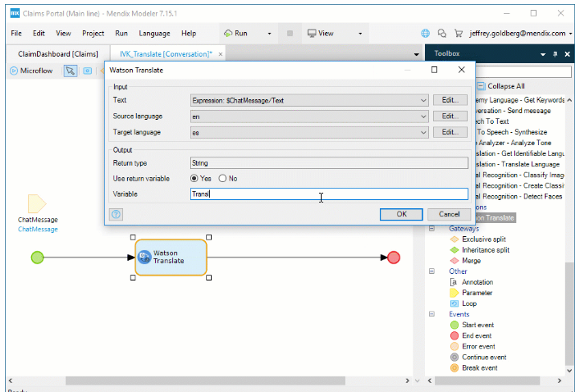Screen dimensions: 580x392
Task: Open the View menu in menu bar
Action: (63, 34)
